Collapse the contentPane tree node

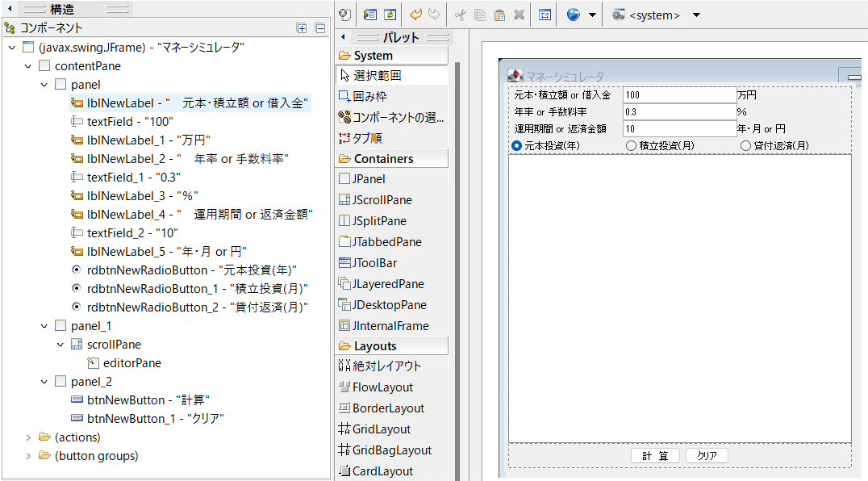click(28, 66)
